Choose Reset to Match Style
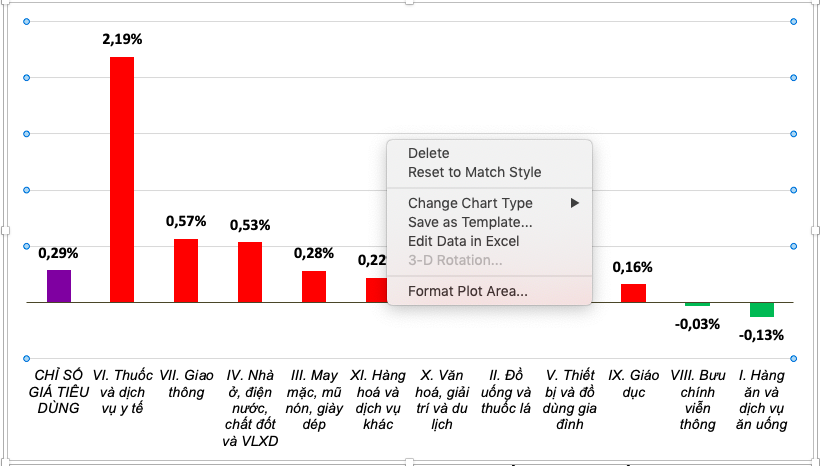The height and width of the screenshot is (466, 820). click(474, 172)
